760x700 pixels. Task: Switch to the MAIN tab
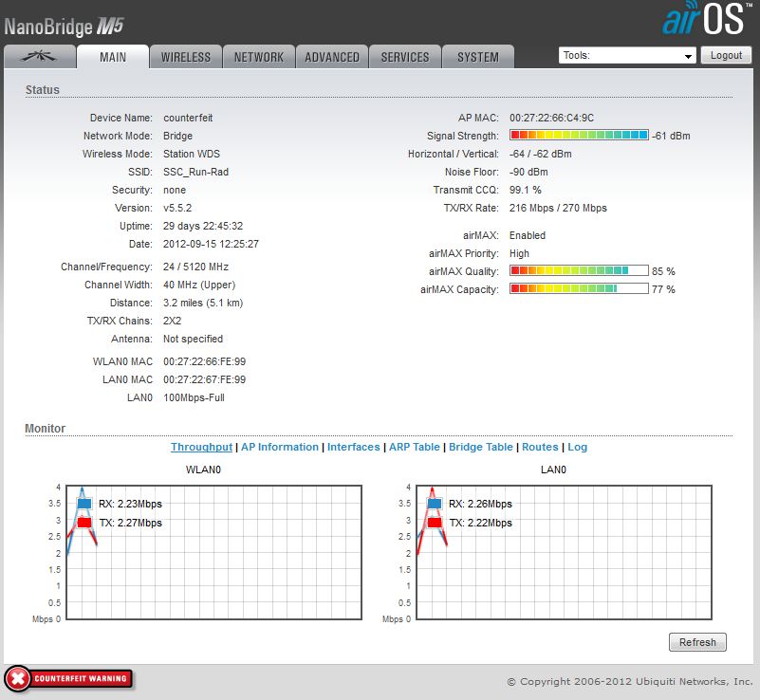[113, 57]
